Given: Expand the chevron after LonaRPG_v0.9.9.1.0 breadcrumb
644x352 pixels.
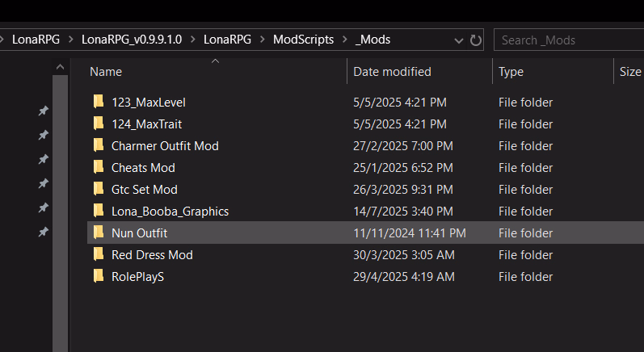Looking at the screenshot, I should [x=193, y=40].
